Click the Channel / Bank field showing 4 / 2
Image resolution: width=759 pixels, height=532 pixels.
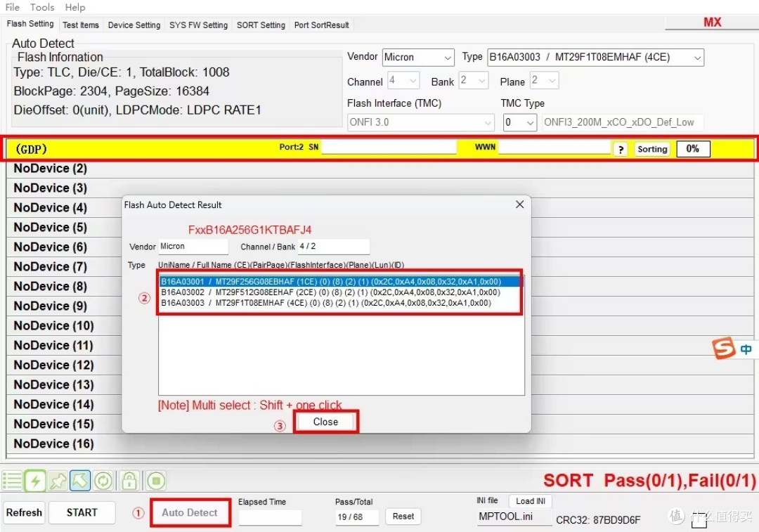pos(334,247)
